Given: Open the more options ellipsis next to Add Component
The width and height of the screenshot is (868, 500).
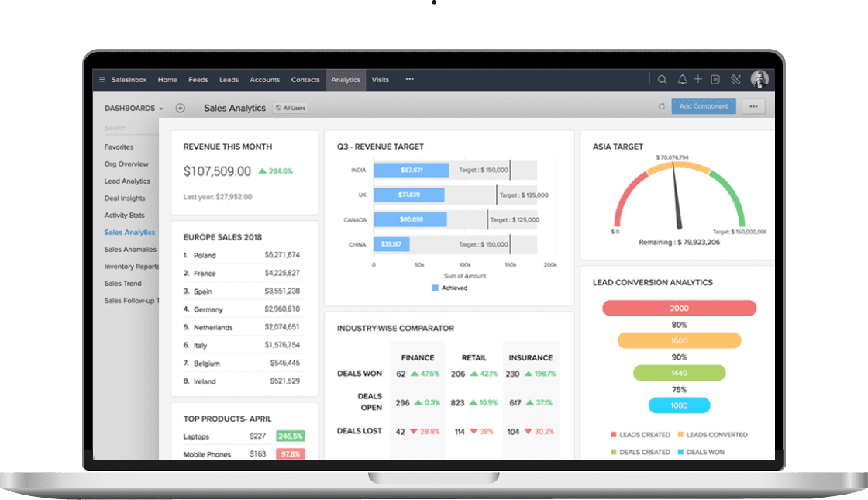Looking at the screenshot, I should [753, 106].
